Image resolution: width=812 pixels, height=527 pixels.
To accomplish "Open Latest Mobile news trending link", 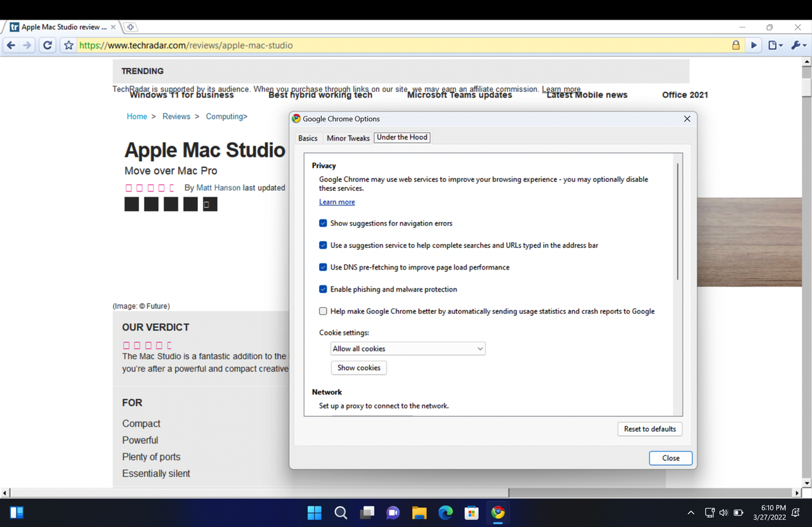I will pos(587,95).
